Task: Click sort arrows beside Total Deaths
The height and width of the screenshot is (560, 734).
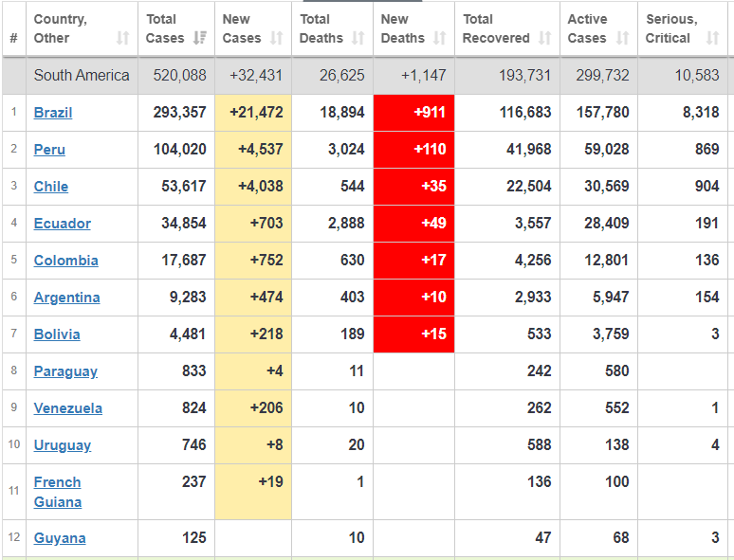Action: tap(358, 38)
